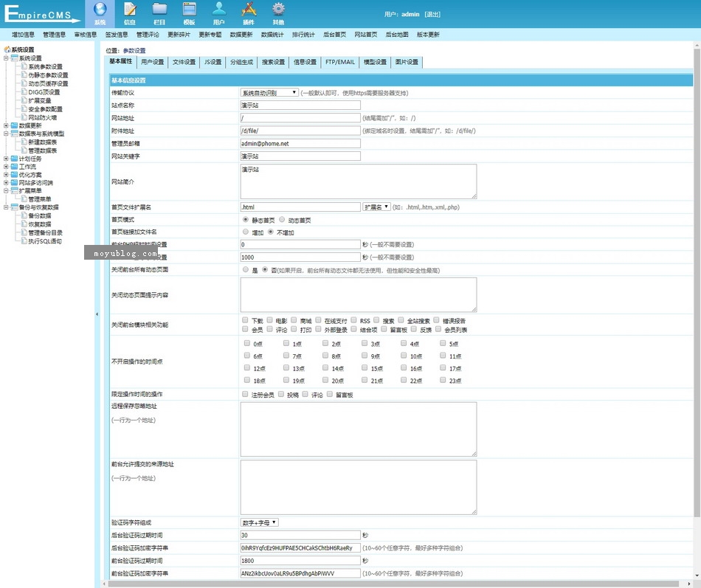Image resolution: width=701 pixels, height=588 pixels.
Task: Switch to the FTP/EMAIL tab
Action: [x=340, y=62]
